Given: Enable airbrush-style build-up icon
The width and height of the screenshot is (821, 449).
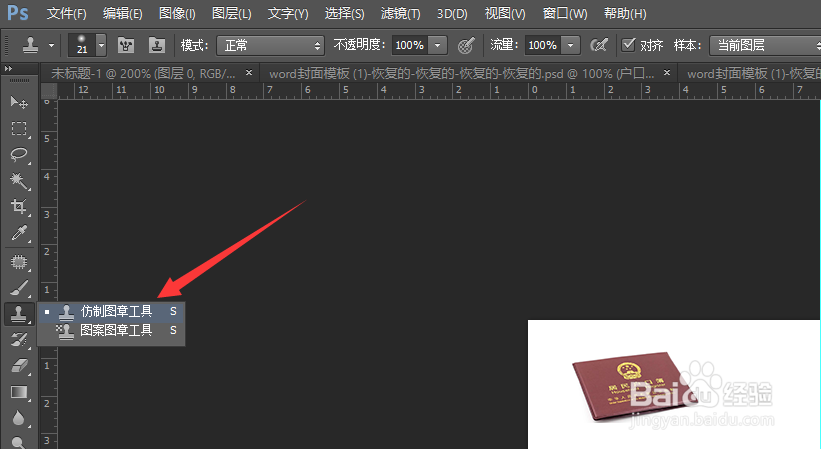Looking at the screenshot, I should (x=599, y=46).
